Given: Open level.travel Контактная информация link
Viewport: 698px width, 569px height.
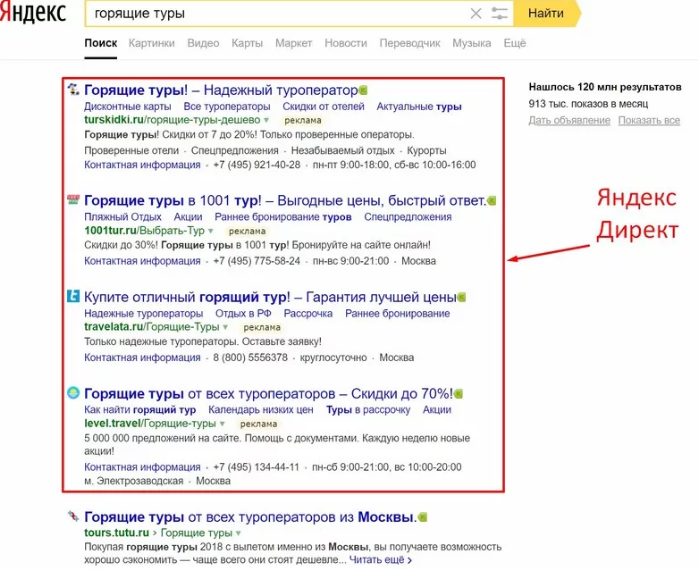Looking at the screenshot, I should pyautogui.click(x=142, y=467).
